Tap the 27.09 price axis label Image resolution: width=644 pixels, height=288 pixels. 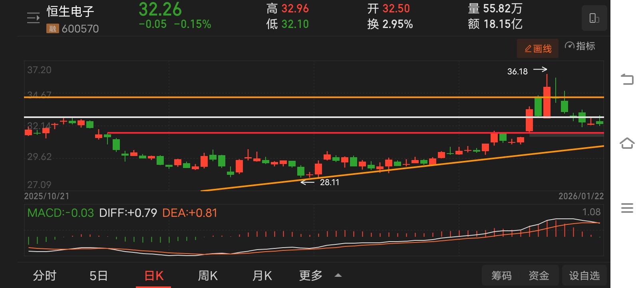point(39,185)
